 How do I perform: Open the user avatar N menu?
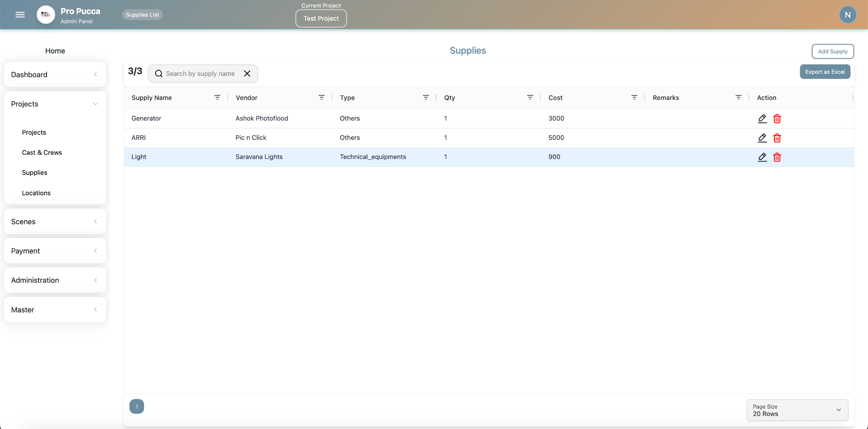(848, 15)
